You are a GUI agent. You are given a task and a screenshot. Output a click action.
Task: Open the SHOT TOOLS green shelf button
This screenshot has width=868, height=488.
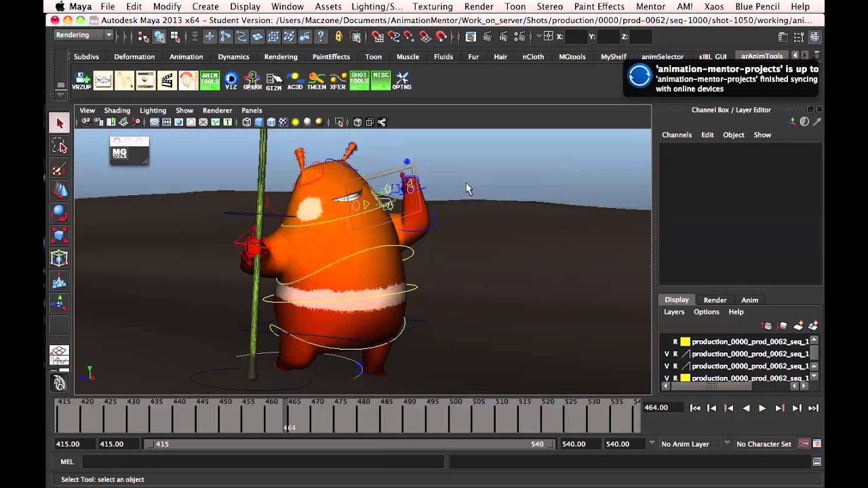tap(359, 81)
